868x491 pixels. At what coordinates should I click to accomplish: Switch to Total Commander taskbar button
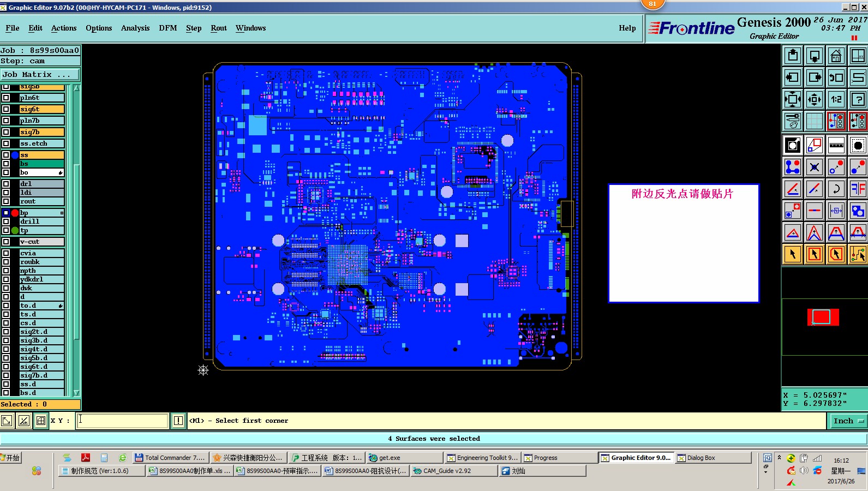tap(170, 458)
